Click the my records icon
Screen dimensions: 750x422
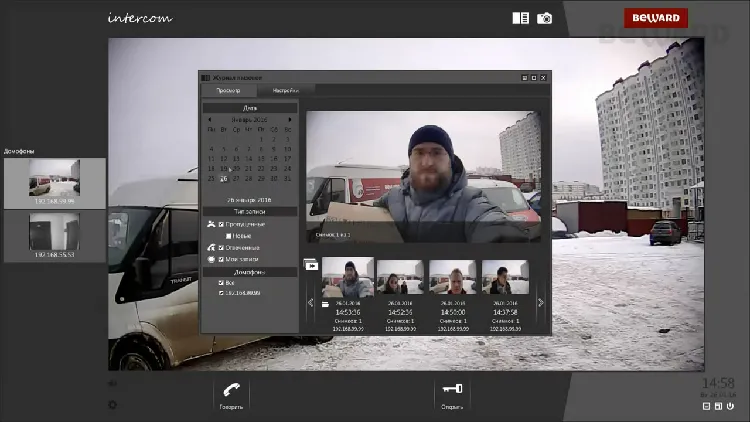211,259
